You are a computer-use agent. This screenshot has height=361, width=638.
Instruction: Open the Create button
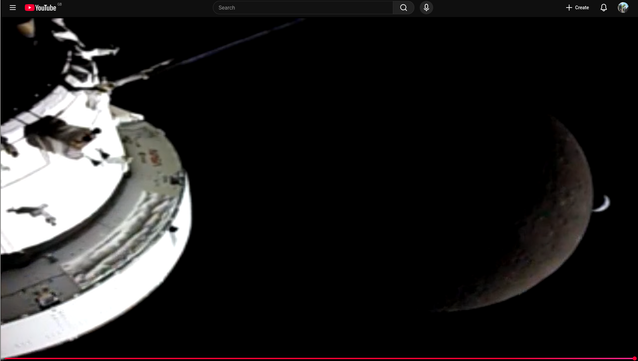coord(577,8)
